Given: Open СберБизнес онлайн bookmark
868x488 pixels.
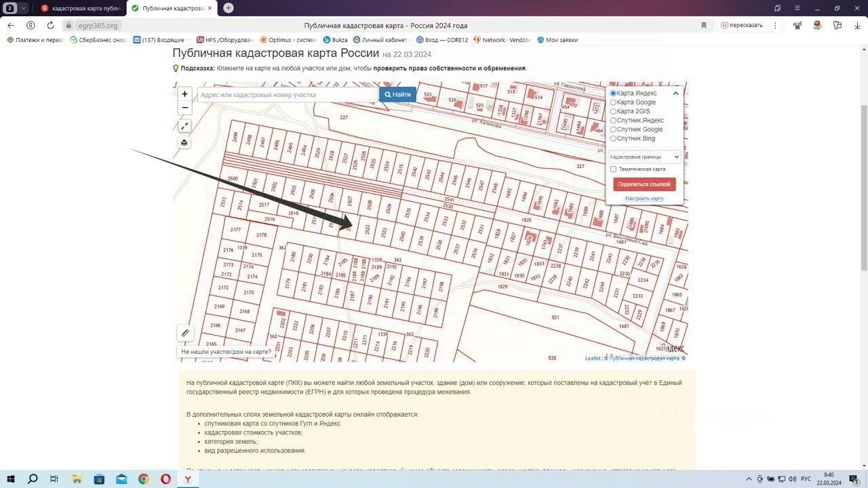Looking at the screenshot, I should click(x=98, y=40).
